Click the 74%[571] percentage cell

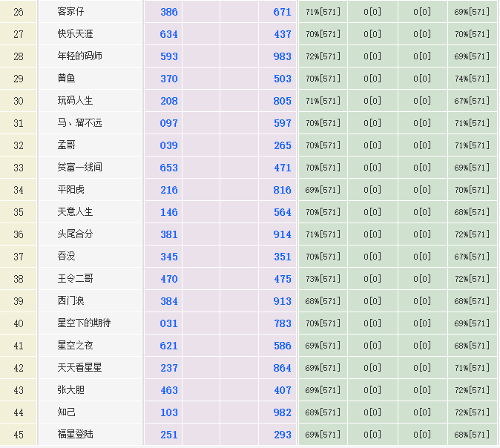point(472,79)
